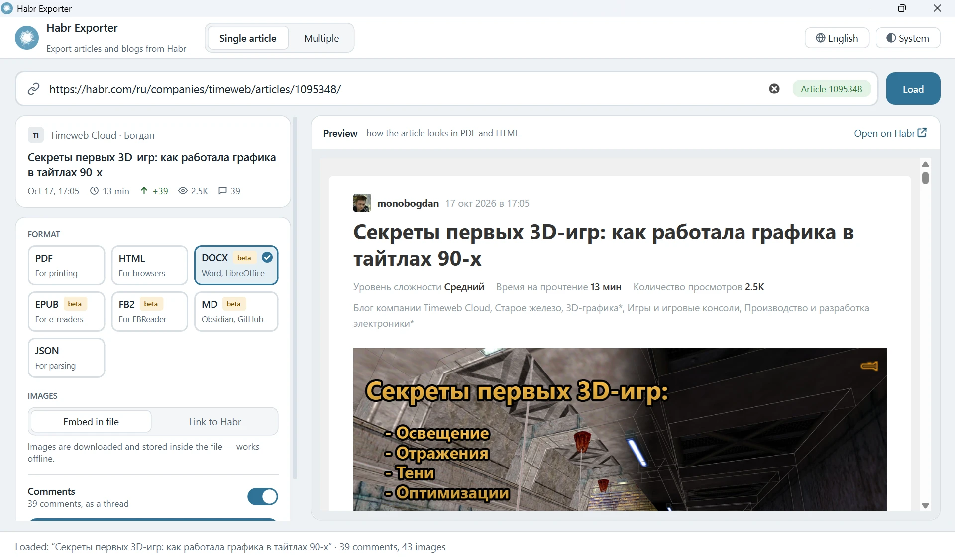Minimize the Habr Exporter window
The image size is (955, 560).
point(868,8)
